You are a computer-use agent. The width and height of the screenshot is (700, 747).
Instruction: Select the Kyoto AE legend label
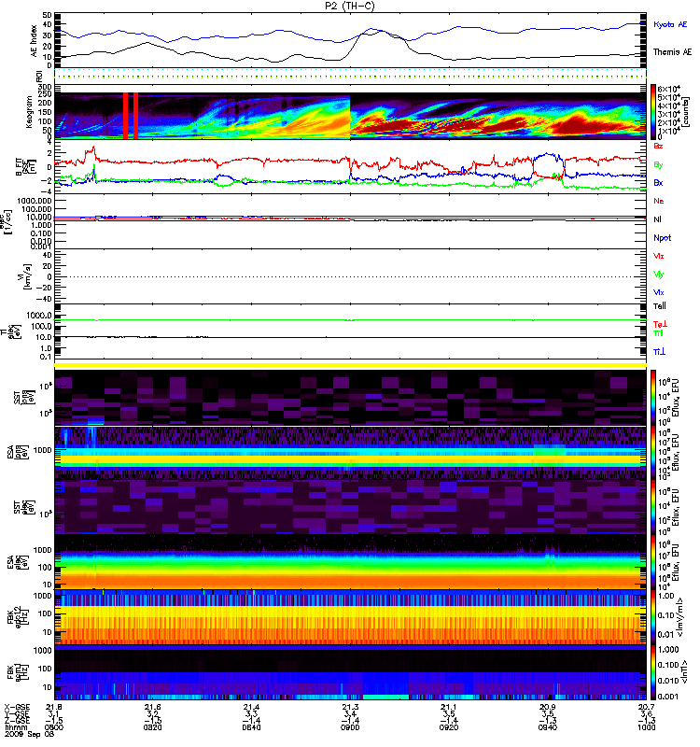coord(670,24)
